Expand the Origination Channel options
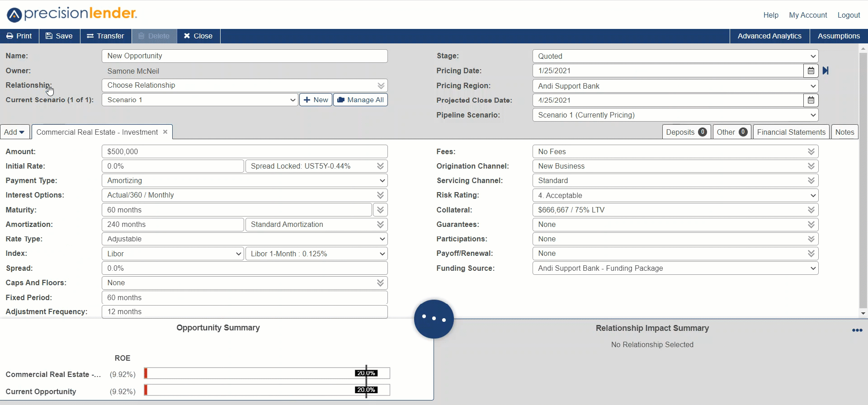Image resolution: width=868 pixels, height=405 pixels. point(811,166)
